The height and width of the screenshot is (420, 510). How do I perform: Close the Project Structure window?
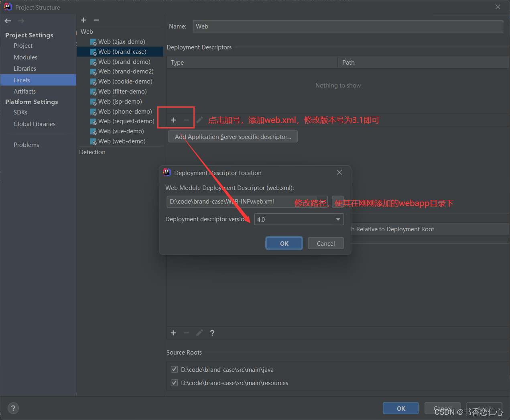(x=498, y=7)
